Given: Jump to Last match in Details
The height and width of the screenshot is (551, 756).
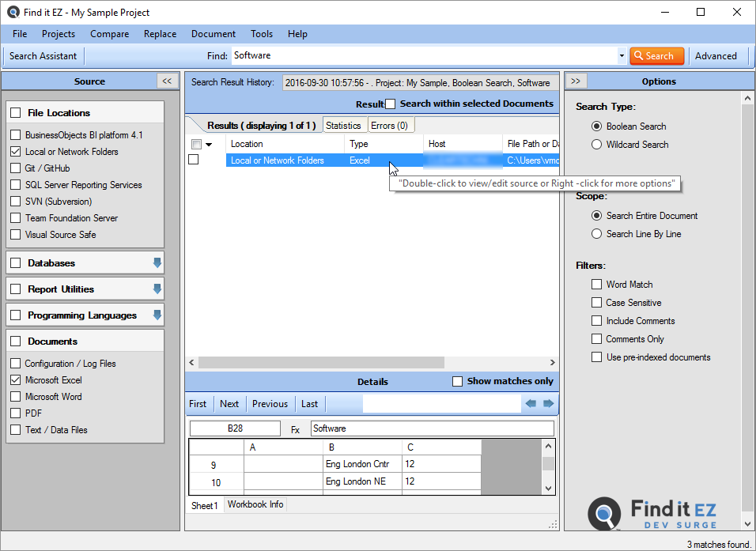Looking at the screenshot, I should pyautogui.click(x=309, y=404).
